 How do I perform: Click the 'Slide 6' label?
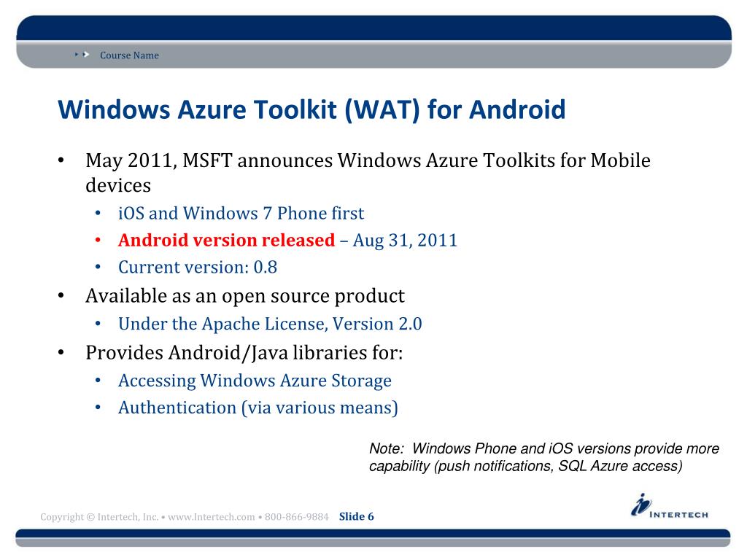coord(356,517)
